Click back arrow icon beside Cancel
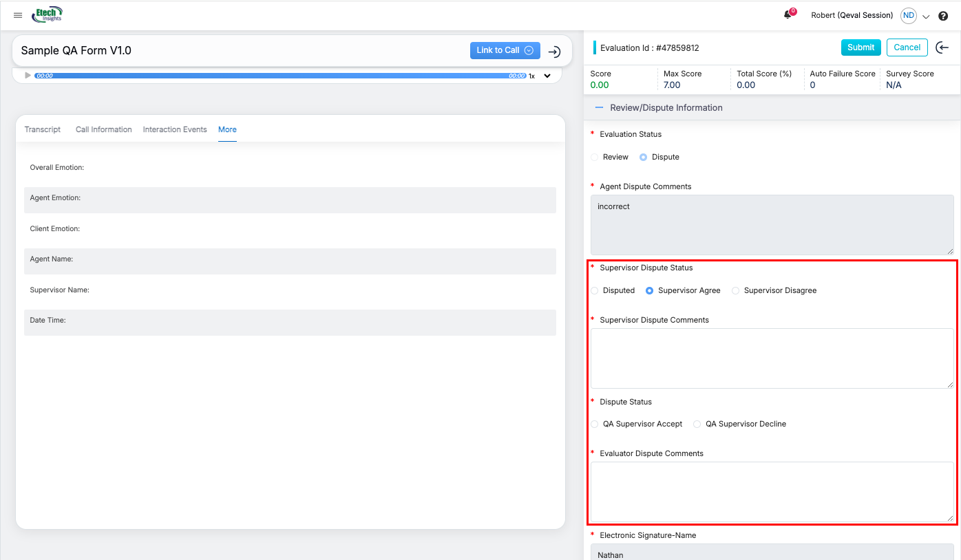This screenshot has height=560, width=961. coord(942,47)
